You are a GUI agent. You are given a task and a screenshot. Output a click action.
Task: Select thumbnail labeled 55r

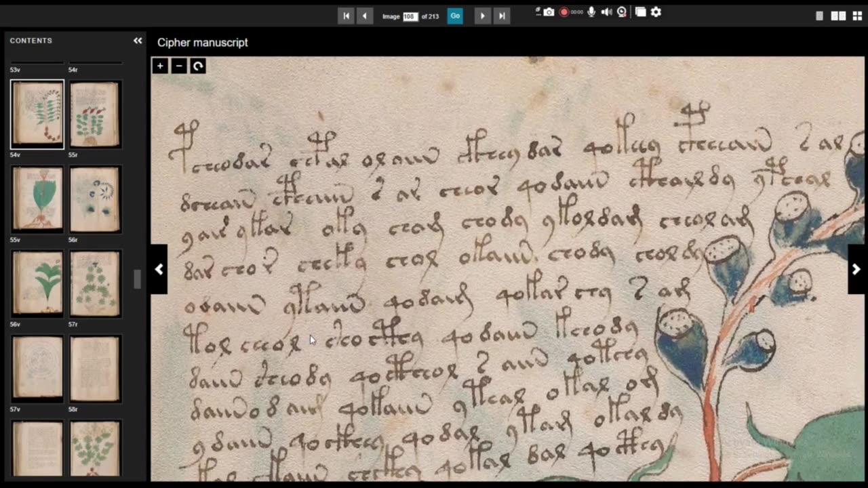click(x=95, y=115)
